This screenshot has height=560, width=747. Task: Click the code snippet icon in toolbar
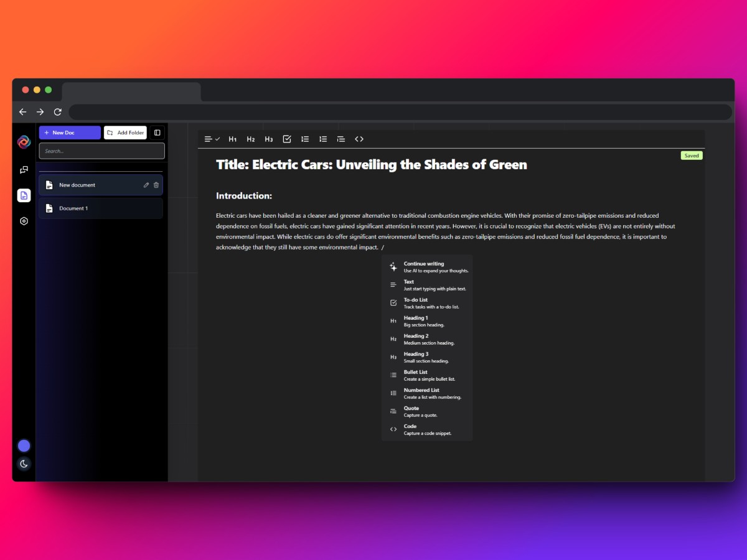(359, 139)
